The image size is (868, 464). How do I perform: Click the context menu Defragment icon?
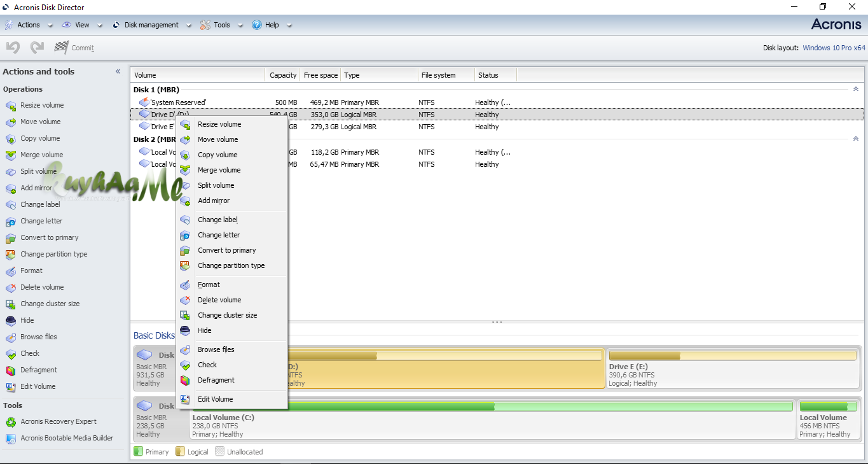tap(185, 380)
